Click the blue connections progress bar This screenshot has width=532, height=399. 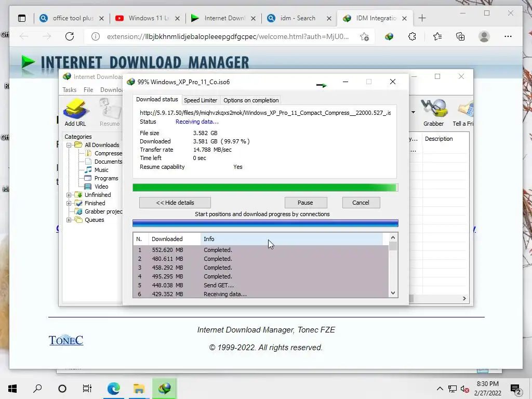click(265, 223)
